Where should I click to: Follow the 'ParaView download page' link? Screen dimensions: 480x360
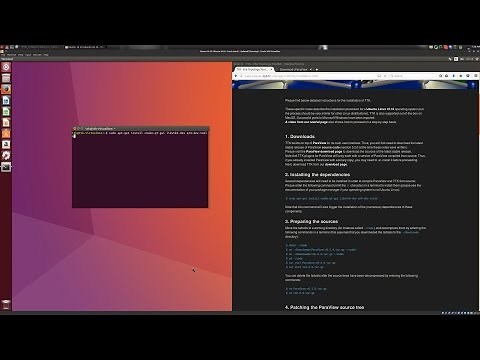pyautogui.click(x=323, y=151)
